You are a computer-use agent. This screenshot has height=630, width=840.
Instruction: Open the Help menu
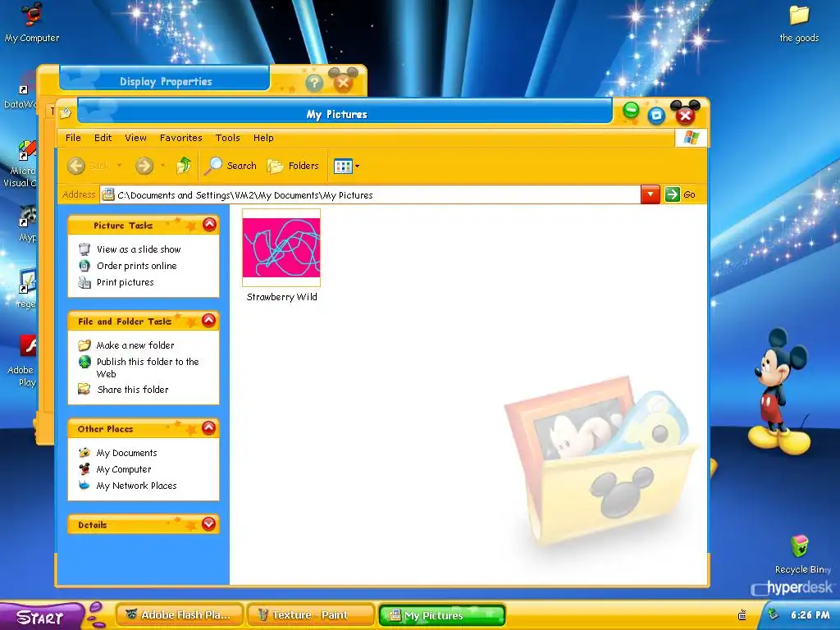[x=263, y=138]
